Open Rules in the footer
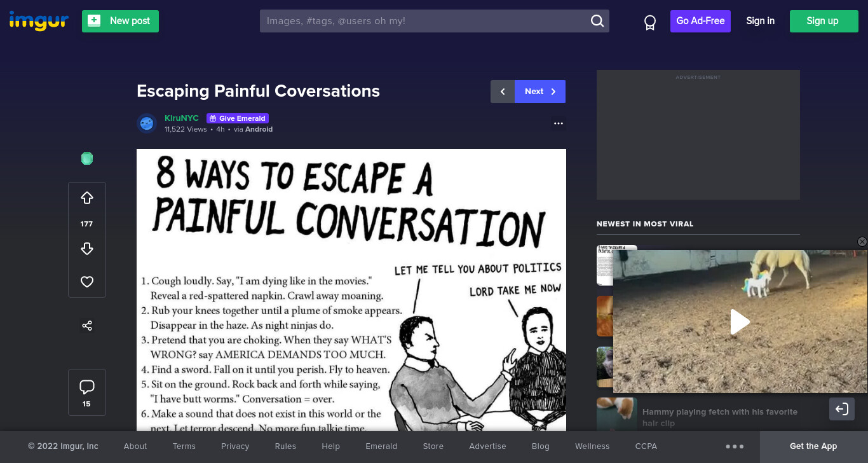Viewport: 868px width, 463px height. (x=285, y=446)
